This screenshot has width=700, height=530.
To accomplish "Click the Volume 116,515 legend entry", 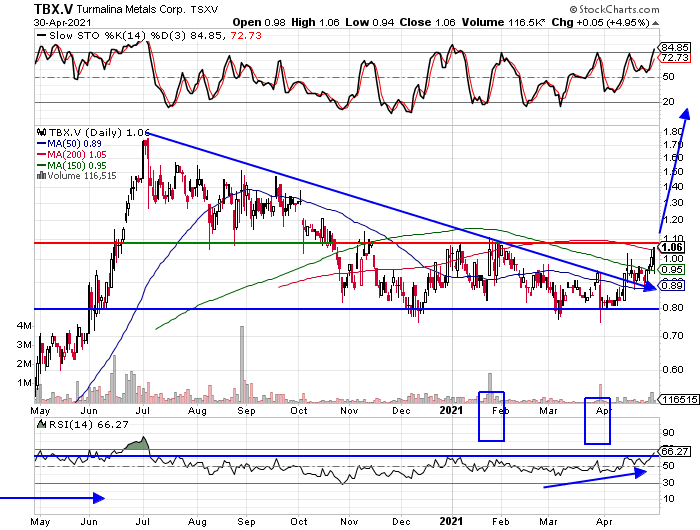I will click(82, 175).
